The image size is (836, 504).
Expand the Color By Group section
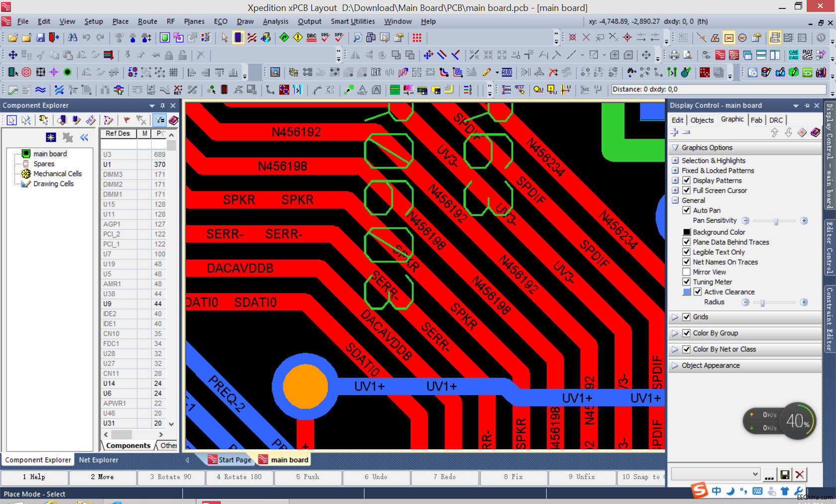675,333
